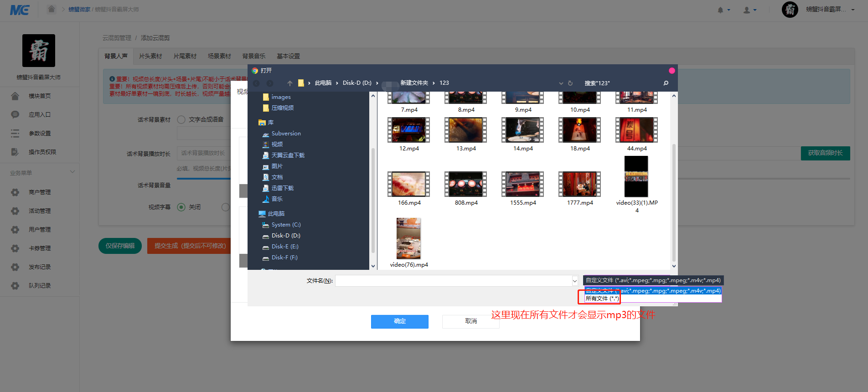Click the 文件名 input field
This screenshot has height=392, width=868.
(x=454, y=281)
